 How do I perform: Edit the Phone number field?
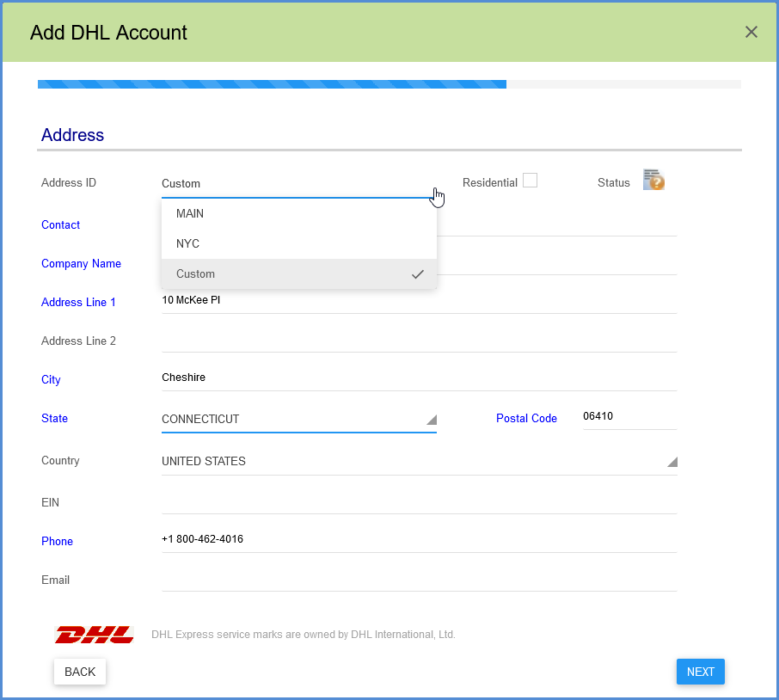pyautogui.click(x=420, y=540)
